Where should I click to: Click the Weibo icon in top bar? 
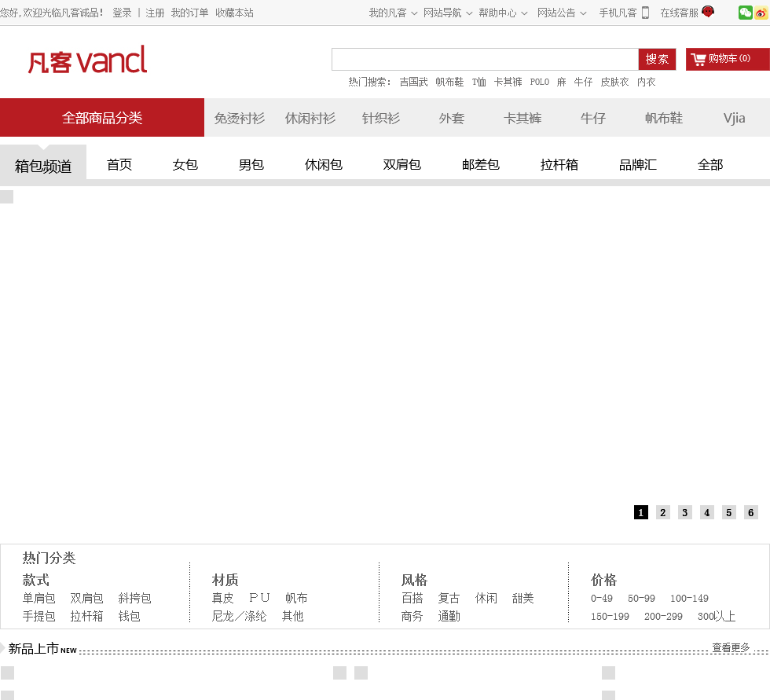tap(761, 13)
